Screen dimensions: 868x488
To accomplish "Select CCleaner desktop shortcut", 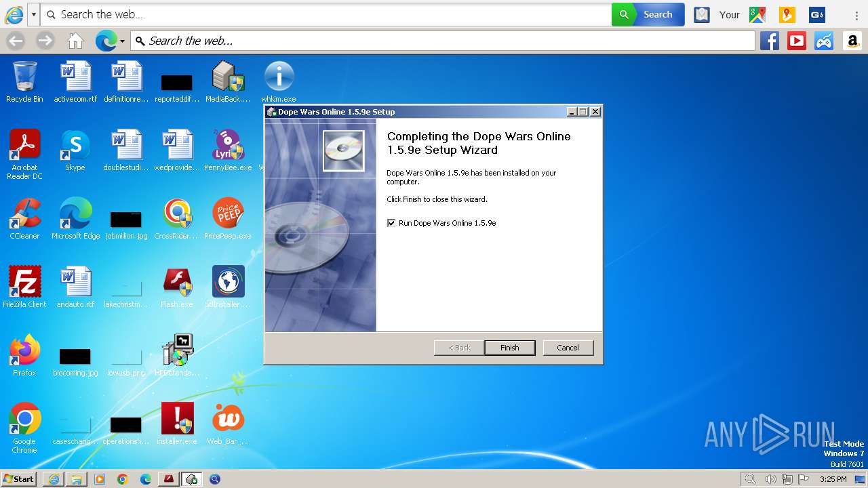I will [x=24, y=218].
